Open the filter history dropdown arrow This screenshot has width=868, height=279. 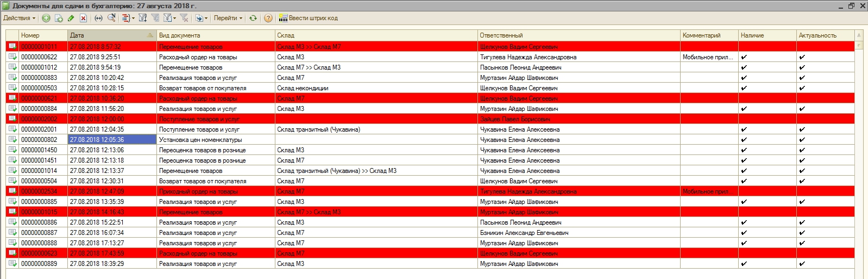pyautogui.click(x=174, y=18)
